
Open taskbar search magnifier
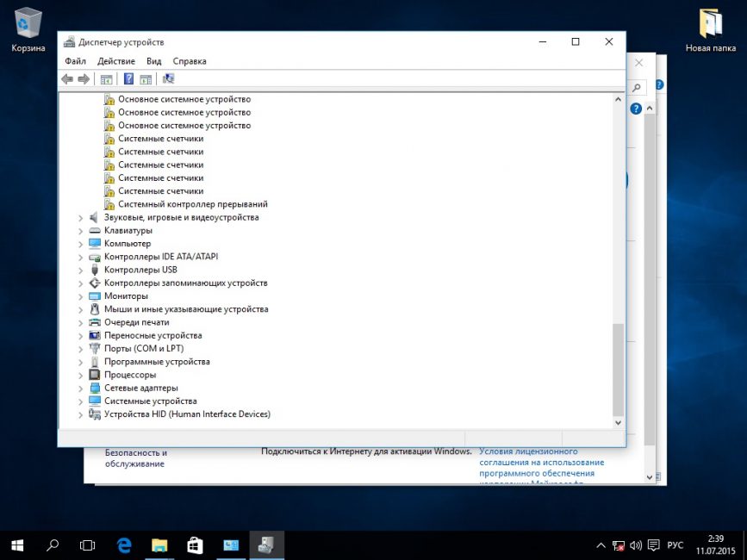point(53,545)
